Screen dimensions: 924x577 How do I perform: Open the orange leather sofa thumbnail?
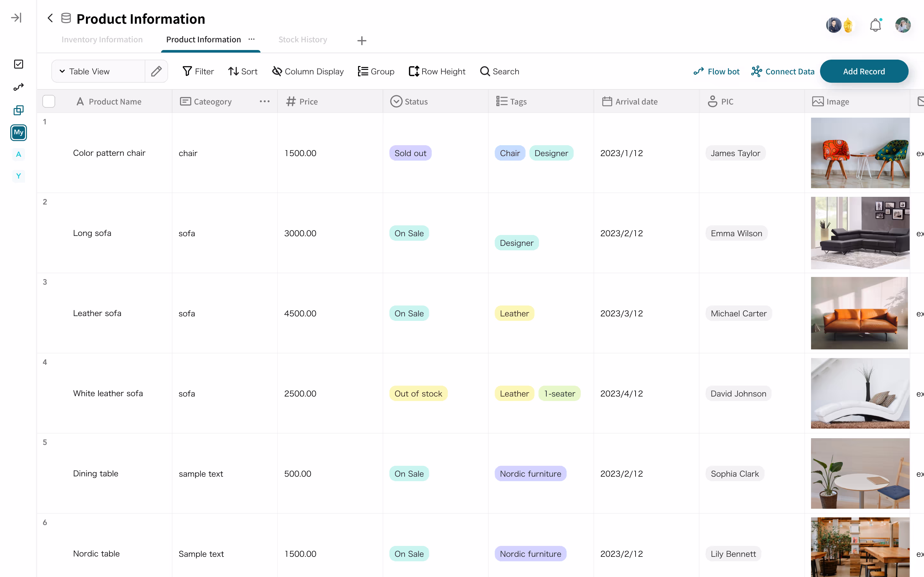[859, 313]
